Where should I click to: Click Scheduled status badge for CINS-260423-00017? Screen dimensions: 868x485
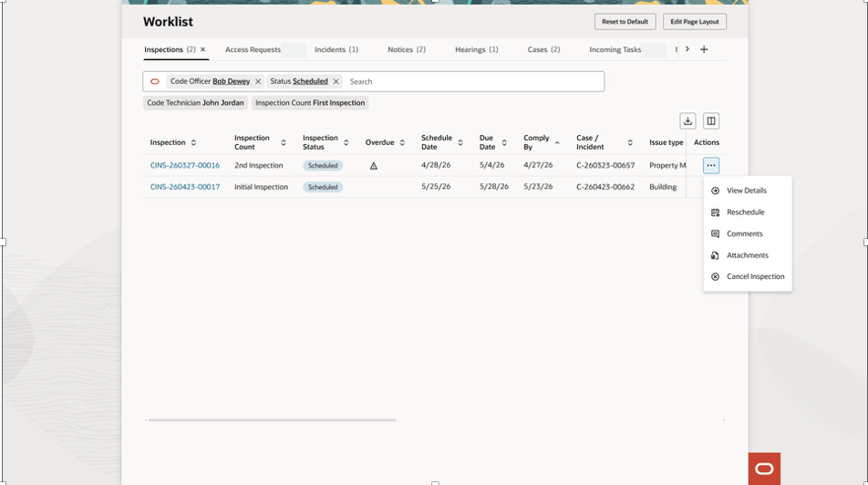(323, 187)
